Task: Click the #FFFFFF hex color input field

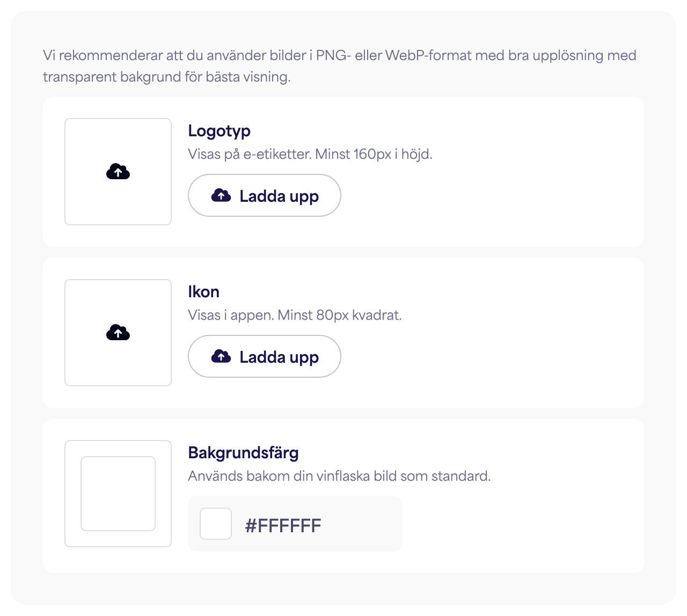Action: coord(283,525)
